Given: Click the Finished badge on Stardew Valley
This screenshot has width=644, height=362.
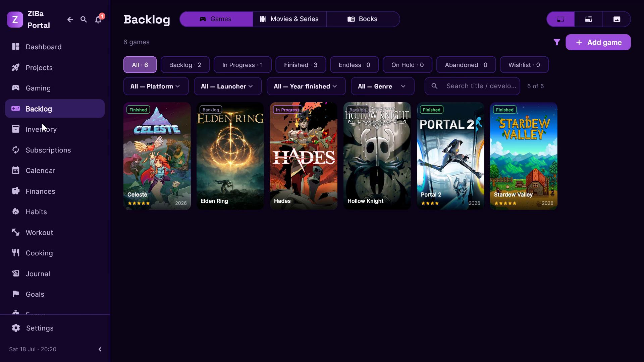Looking at the screenshot, I should pos(504,110).
